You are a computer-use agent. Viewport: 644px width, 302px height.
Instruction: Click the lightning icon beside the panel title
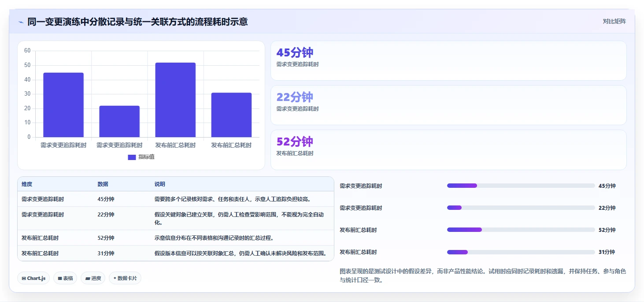point(21,22)
